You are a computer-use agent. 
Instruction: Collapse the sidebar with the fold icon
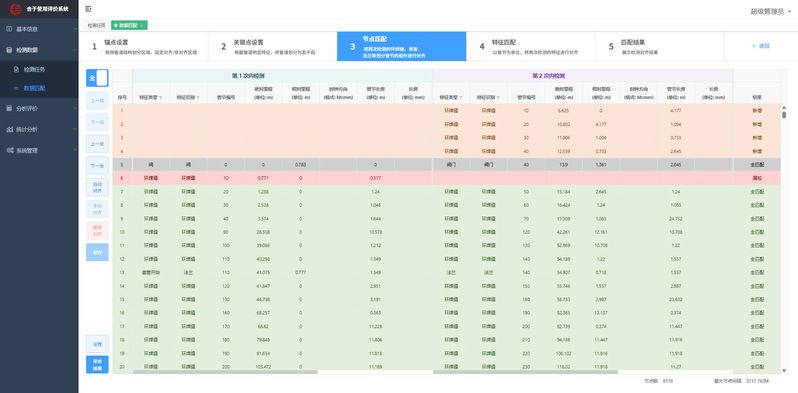[89, 9]
